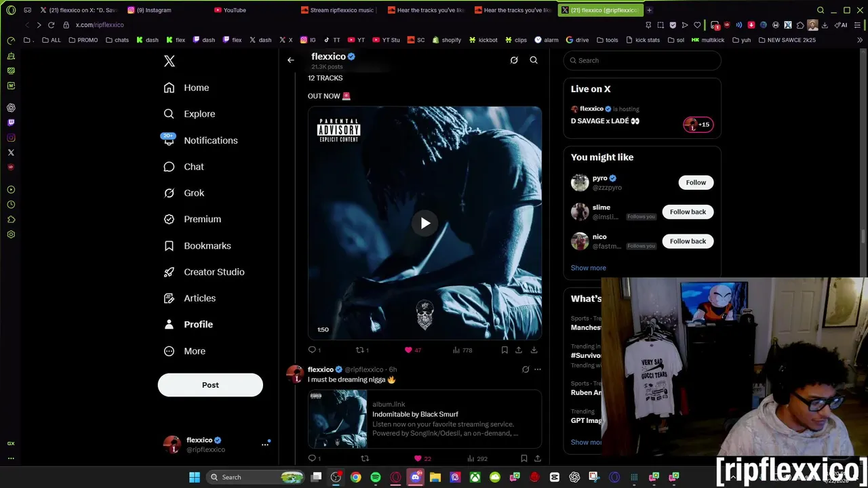Unlike the video post with 47 likes
This screenshot has width=868, height=488.
point(408,350)
